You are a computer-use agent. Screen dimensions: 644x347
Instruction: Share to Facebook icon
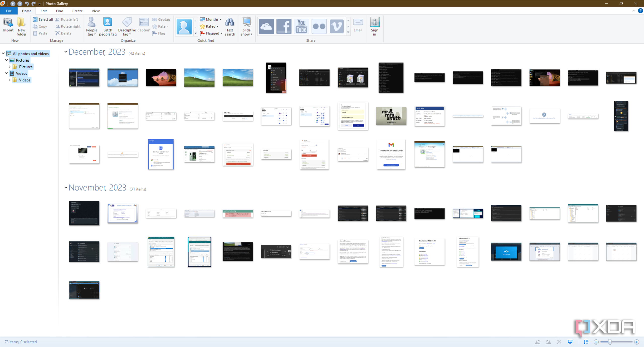[x=284, y=26]
